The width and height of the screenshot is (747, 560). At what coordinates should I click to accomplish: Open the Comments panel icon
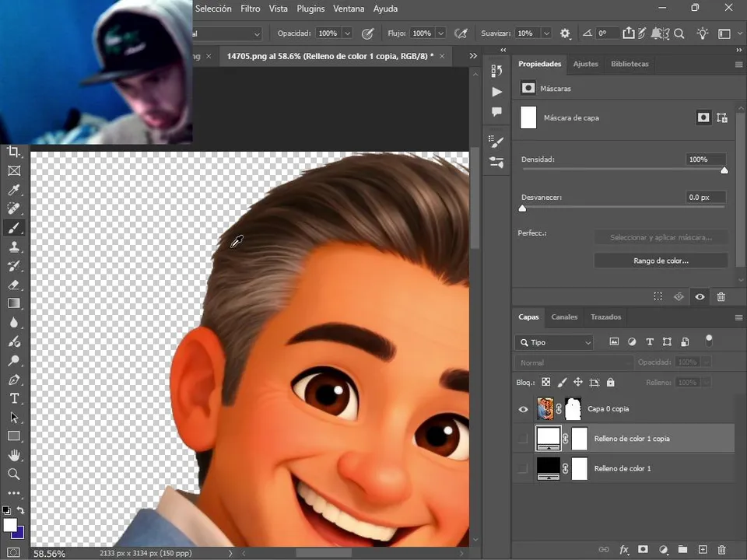(x=496, y=112)
